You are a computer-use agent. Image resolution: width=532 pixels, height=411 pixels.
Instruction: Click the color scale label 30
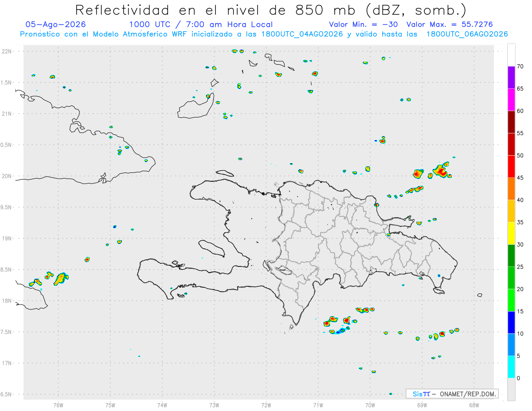pyautogui.click(x=520, y=245)
